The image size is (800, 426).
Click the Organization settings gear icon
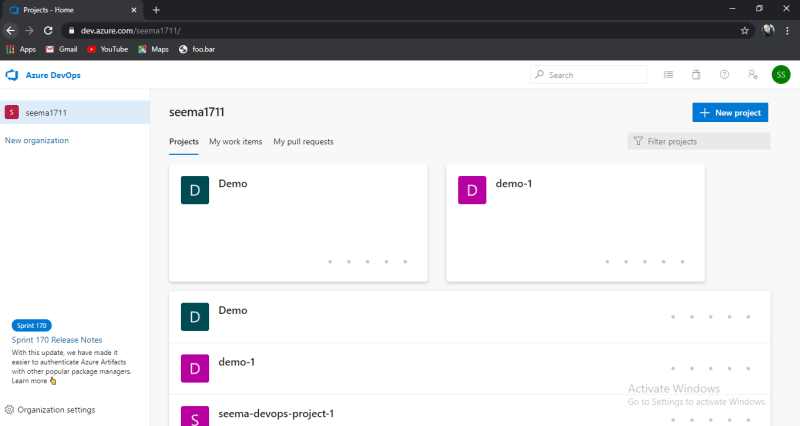tap(9, 410)
